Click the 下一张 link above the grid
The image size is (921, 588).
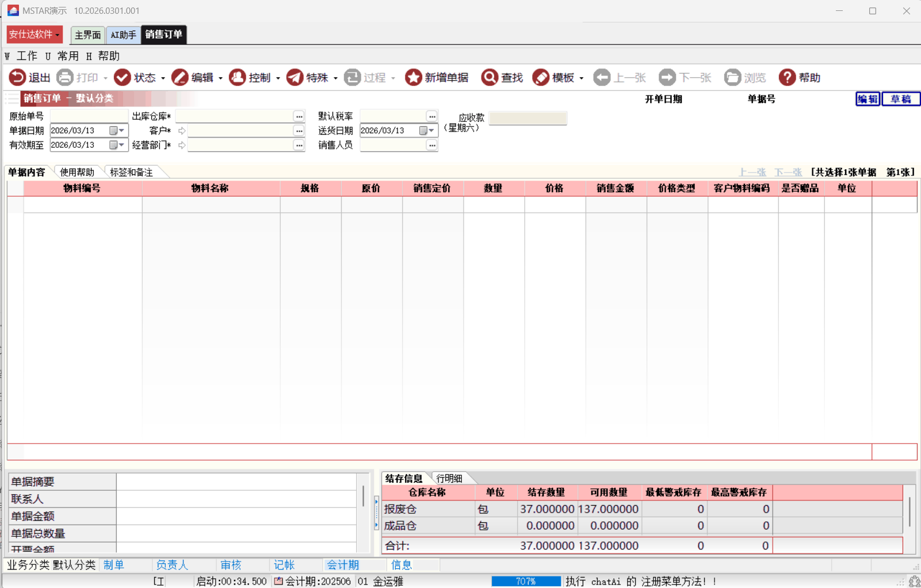(x=788, y=172)
